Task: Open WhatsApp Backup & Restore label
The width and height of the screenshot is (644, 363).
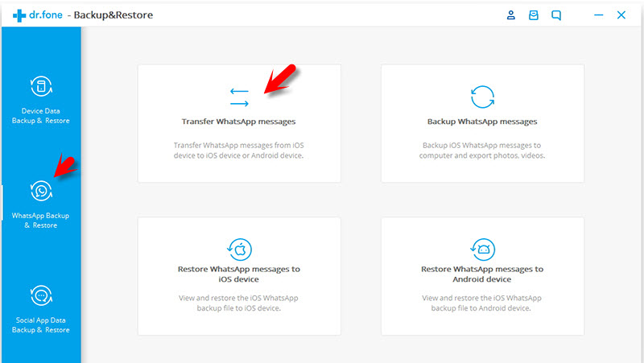Action: point(41,220)
